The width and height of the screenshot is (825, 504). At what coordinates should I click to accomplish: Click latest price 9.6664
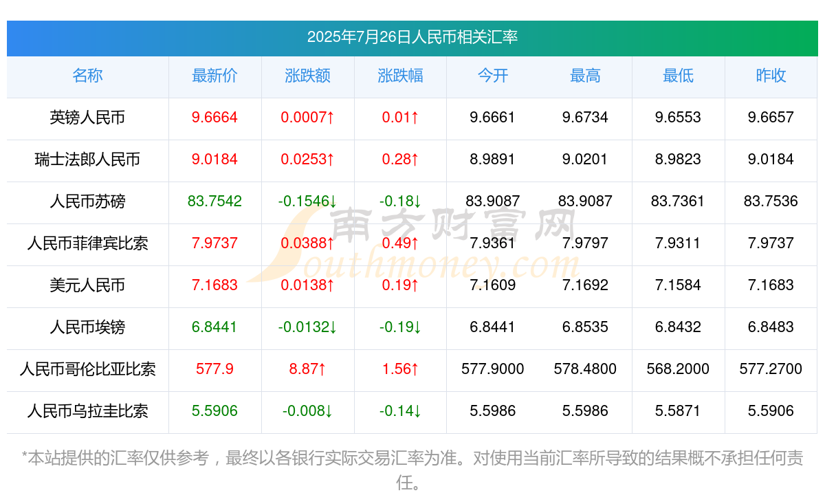click(215, 118)
